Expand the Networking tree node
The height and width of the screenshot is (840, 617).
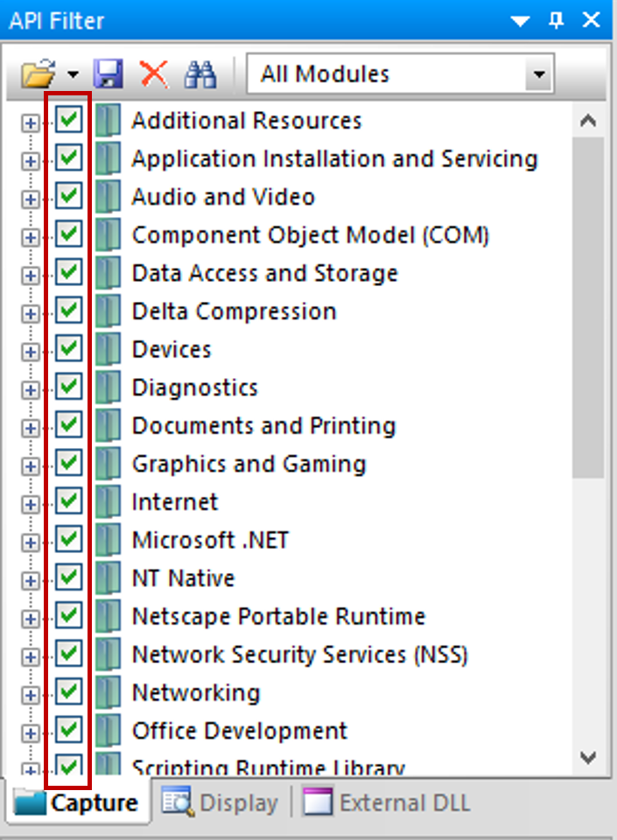pyautogui.click(x=31, y=694)
